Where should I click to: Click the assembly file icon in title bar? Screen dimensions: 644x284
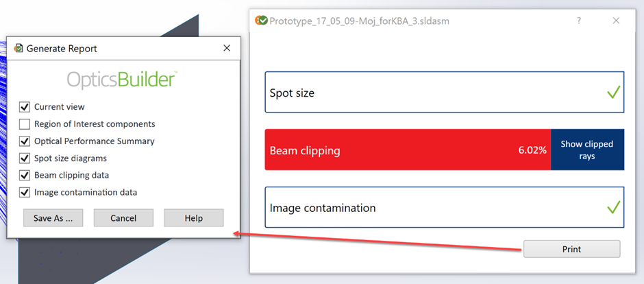261,21
